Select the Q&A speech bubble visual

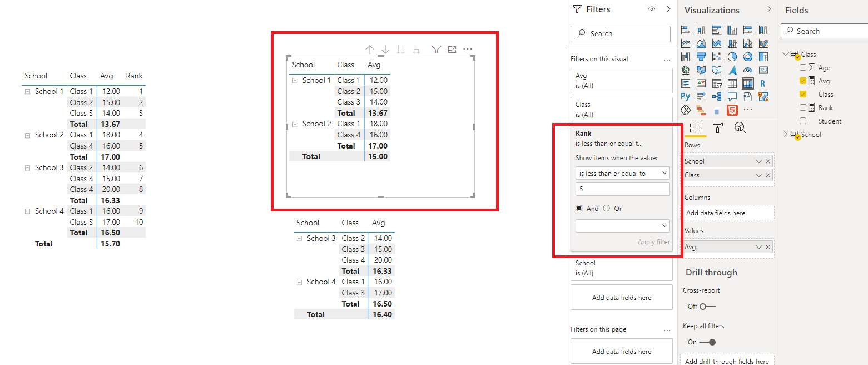(732, 96)
